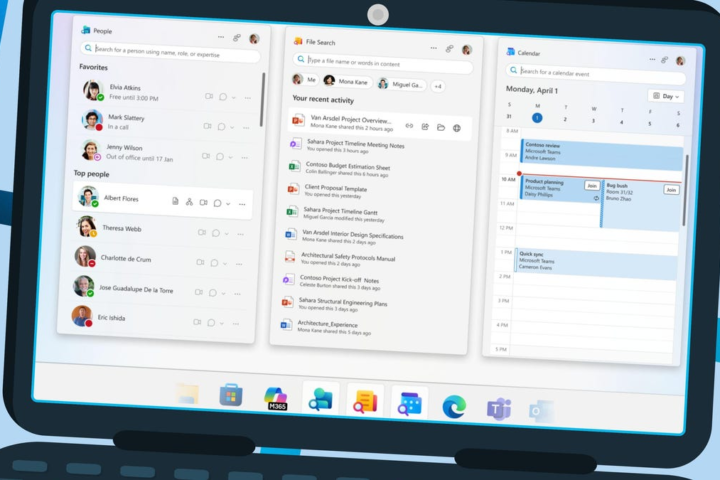Select Jose Guadalupe De la Torre contact
The image size is (720, 480).
[x=158, y=288]
